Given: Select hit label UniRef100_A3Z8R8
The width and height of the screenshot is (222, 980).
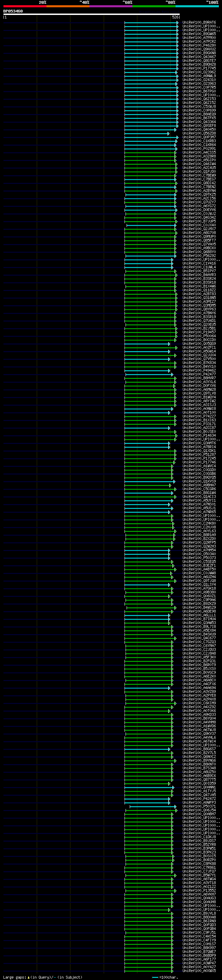Looking at the screenshot, I should [199, 156].
